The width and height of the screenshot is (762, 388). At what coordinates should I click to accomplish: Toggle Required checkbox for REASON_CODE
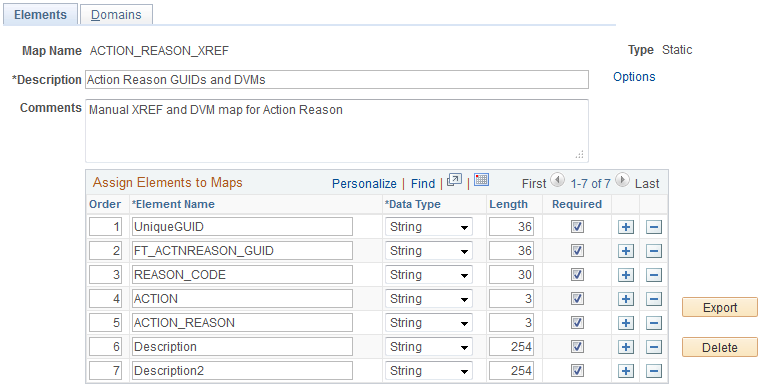(577, 274)
